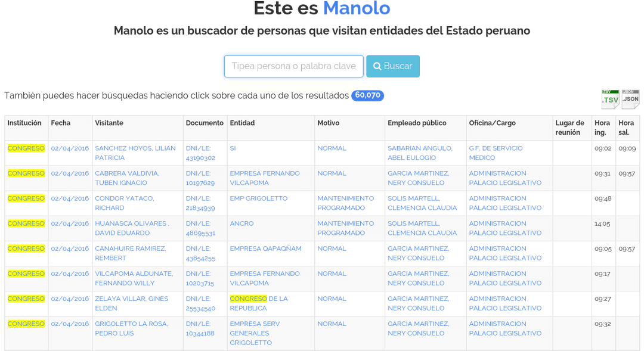The width and height of the screenshot is (644, 351).
Task: Click entity EMP GRIGOLETTO
Action: (259, 198)
